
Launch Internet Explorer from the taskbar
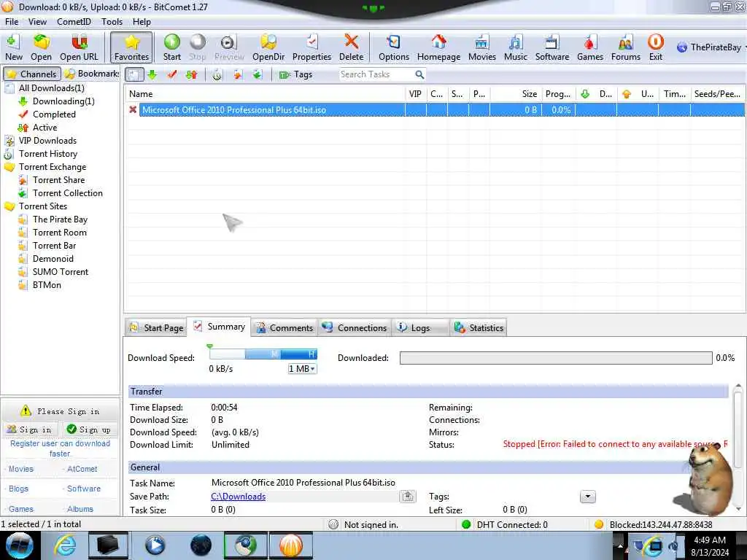point(65,545)
